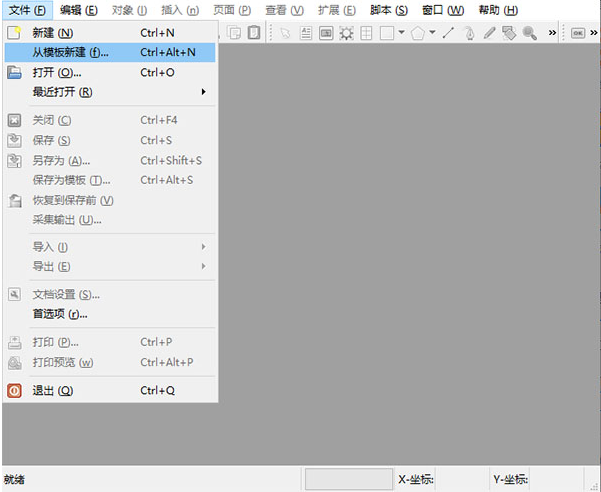Image resolution: width=601 pixels, height=492 pixels.
Task: Click the Print icon beside 打印 (P)
Action: (15, 342)
